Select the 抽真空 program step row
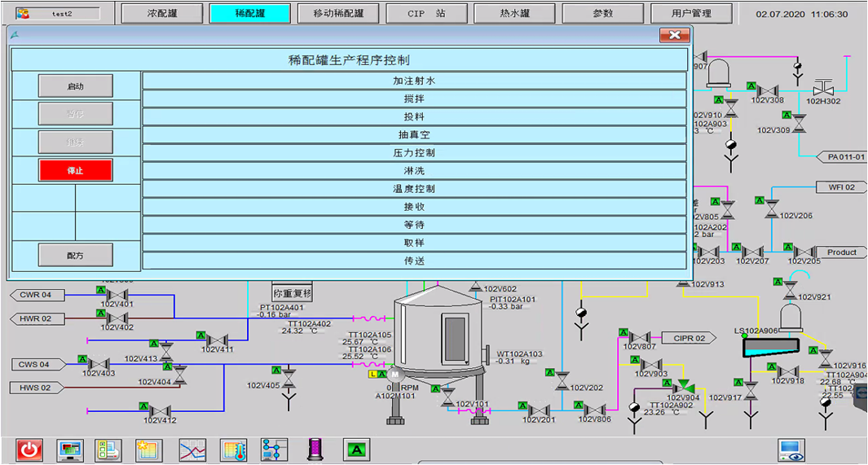The image size is (868, 465). pyautogui.click(x=414, y=134)
